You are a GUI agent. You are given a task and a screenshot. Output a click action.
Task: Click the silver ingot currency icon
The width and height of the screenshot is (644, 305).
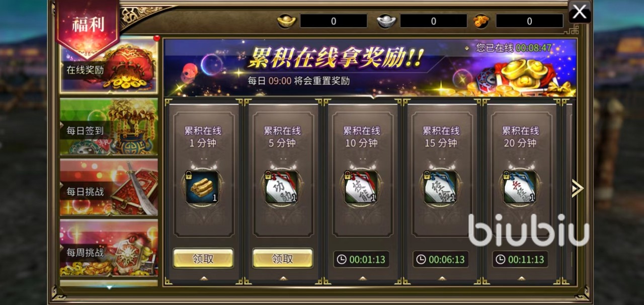pyautogui.click(x=386, y=21)
